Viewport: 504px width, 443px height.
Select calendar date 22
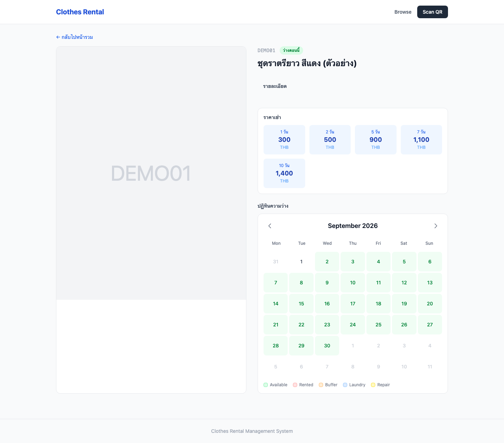click(301, 325)
